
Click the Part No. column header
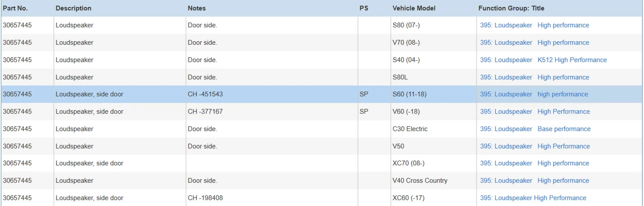coord(15,8)
